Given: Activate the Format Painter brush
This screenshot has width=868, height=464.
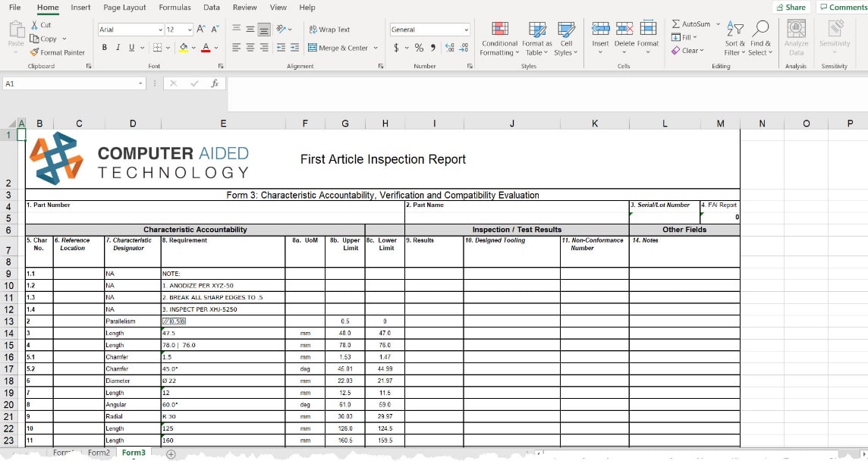Looking at the screenshot, I should coord(34,52).
